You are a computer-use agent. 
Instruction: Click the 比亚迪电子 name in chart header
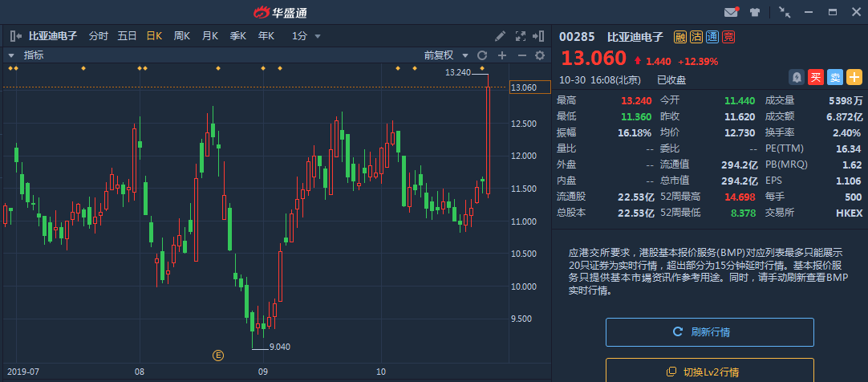(x=53, y=37)
